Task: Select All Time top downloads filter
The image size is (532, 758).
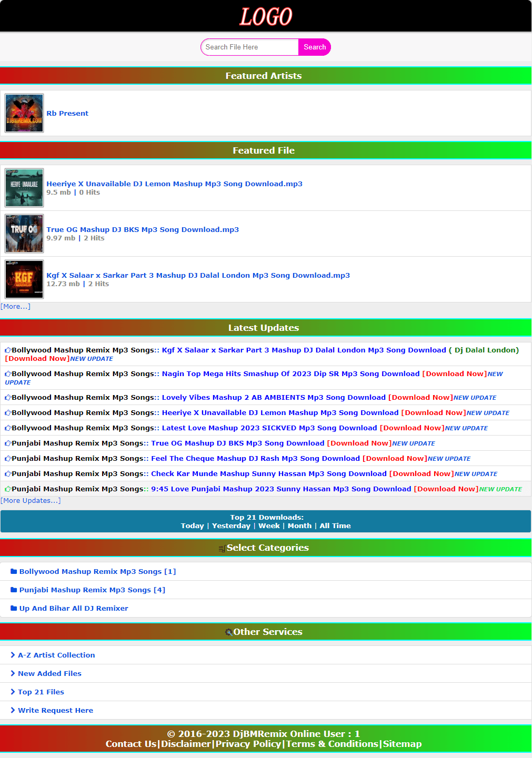Action: 335,525
